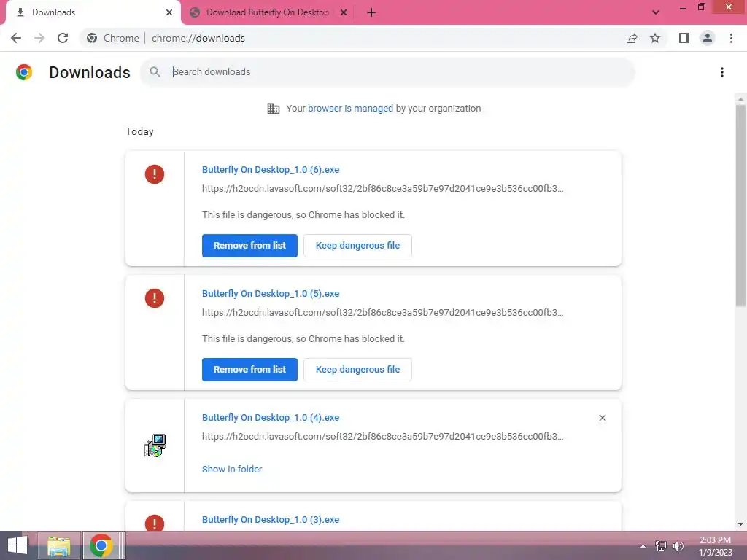
Task: Click the vertical scrollbar thumb
Action: click(x=740, y=205)
